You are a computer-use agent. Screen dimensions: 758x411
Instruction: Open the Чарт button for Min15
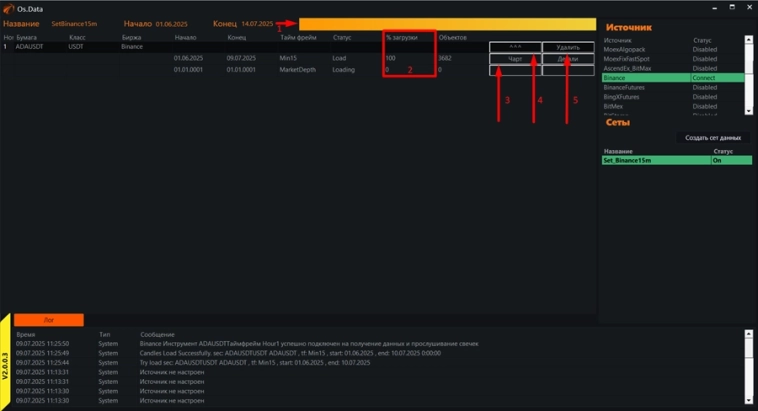pyautogui.click(x=515, y=59)
